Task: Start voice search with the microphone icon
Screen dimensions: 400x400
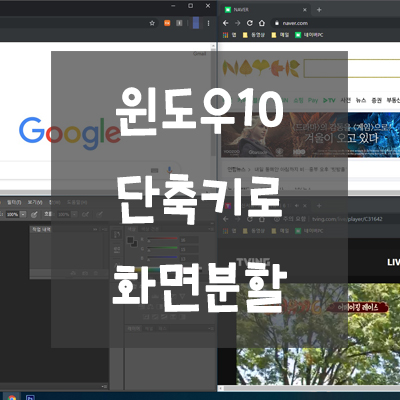Action: [x=169, y=170]
